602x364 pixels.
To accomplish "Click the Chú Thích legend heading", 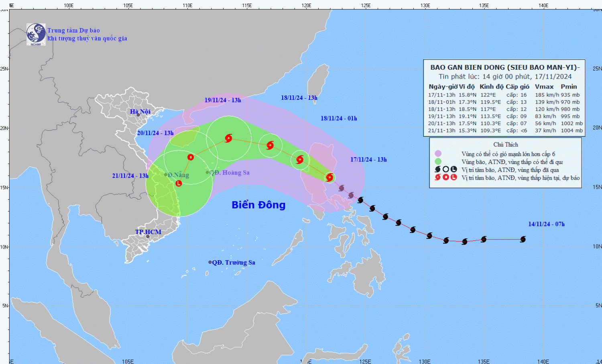I will click(x=506, y=144).
